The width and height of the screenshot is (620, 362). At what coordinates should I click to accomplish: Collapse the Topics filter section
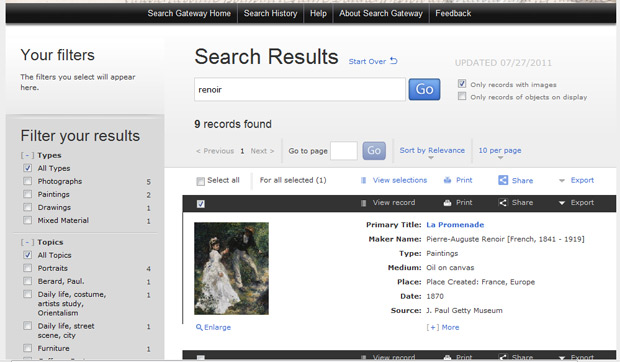(x=27, y=242)
